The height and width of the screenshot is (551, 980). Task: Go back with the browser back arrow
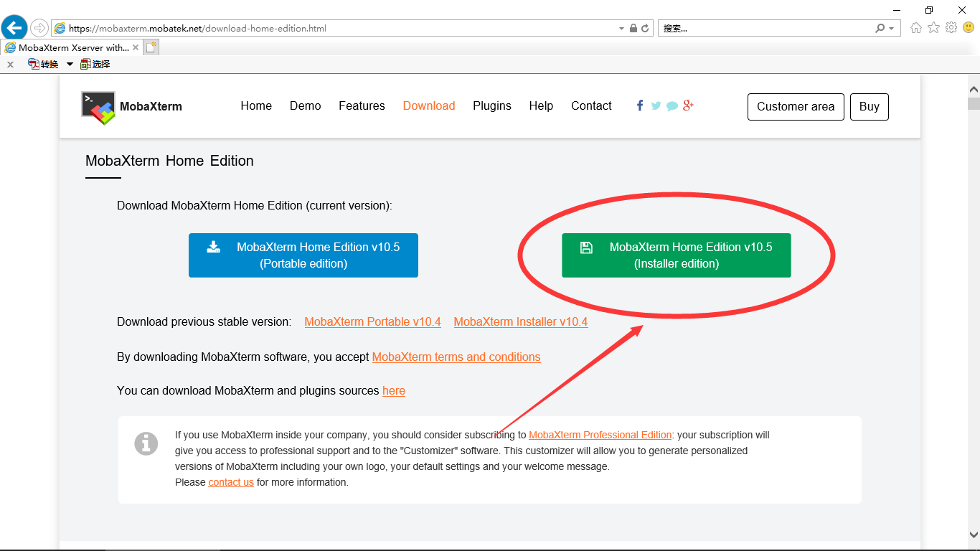pyautogui.click(x=14, y=28)
